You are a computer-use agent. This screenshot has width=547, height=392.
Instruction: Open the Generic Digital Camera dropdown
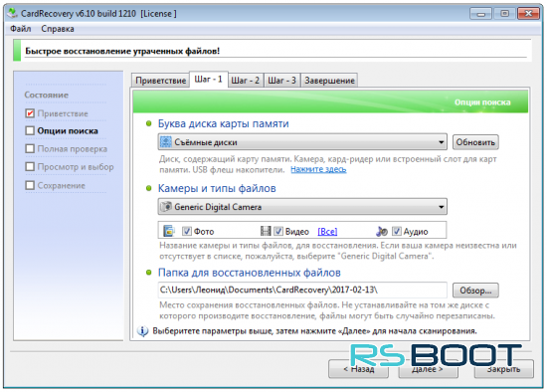302,207
